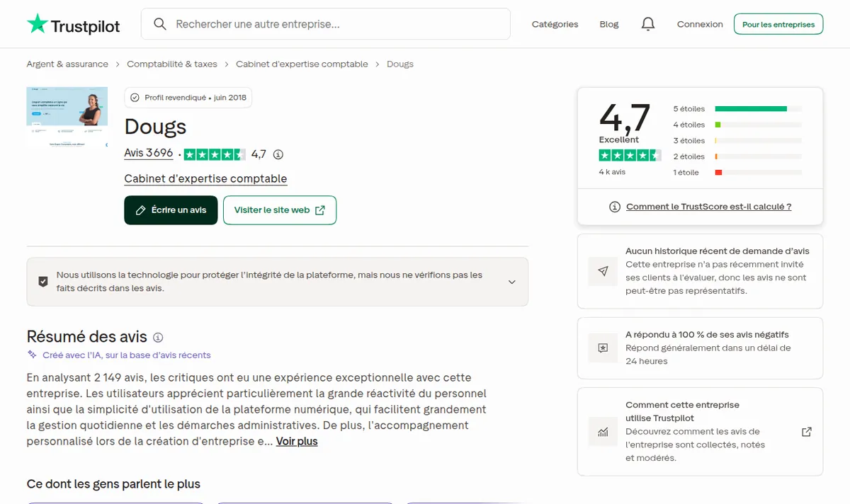Screen dimensions: 850x504
Task: Click the shield icon in the integrity notice
Action: pyautogui.click(x=43, y=282)
